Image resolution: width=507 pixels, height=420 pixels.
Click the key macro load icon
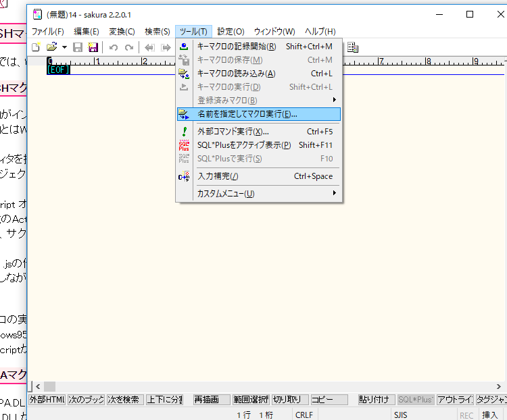[184, 74]
